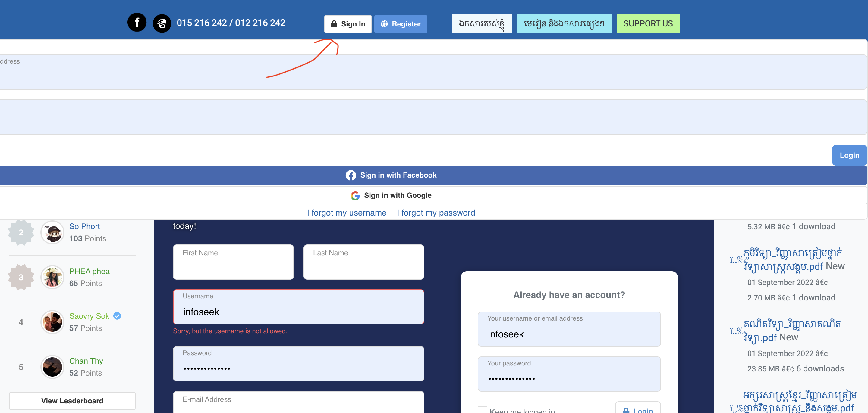Follow the I forgot my password link

pos(436,213)
